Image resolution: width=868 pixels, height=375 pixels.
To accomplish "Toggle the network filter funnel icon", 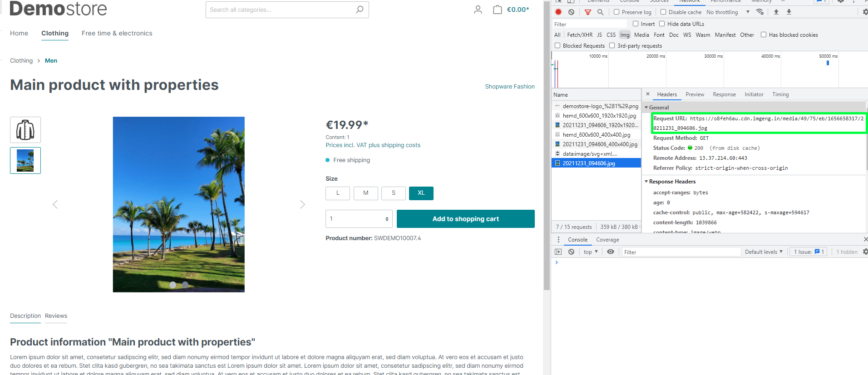I will [x=588, y=12].
